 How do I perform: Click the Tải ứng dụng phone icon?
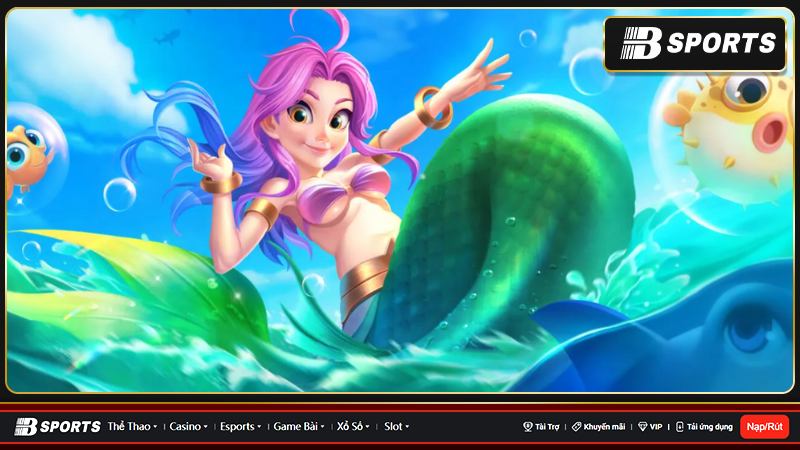pos(680,427)
